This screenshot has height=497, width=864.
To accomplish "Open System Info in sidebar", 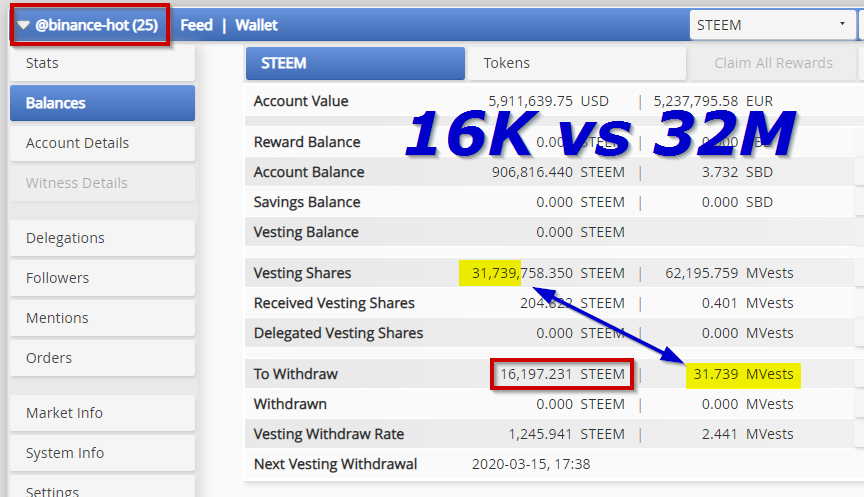I will [102, 453].
